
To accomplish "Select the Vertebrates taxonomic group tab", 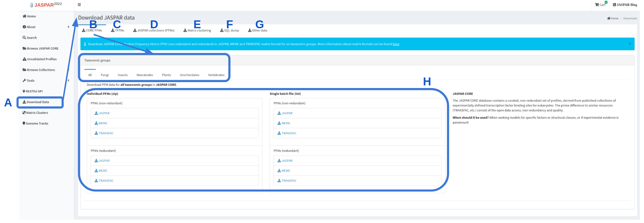I will coord(216,75).
